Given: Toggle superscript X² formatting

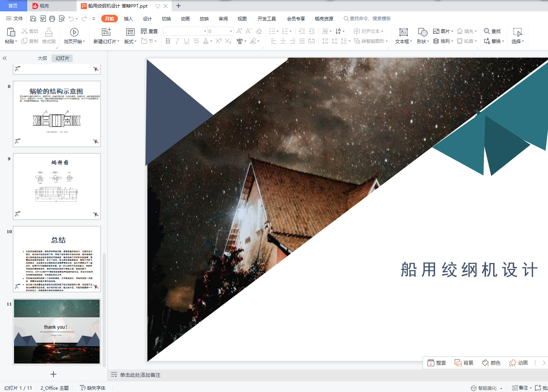Looking at the screenshot, I should coord(219,41).
